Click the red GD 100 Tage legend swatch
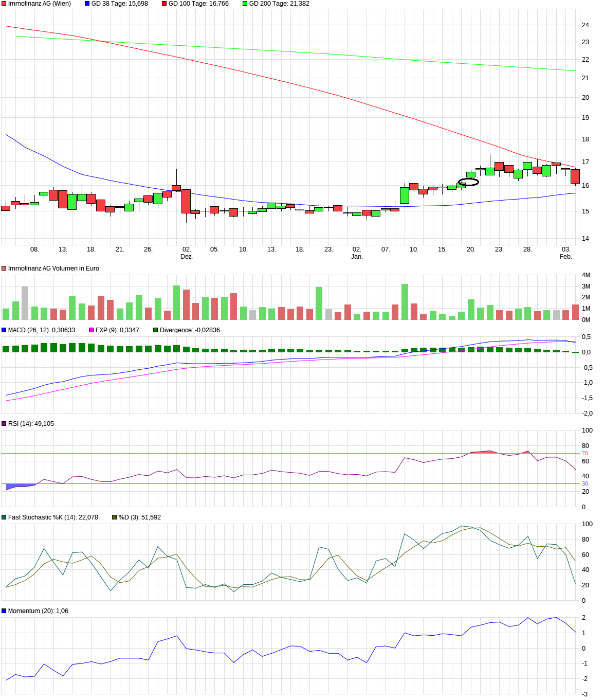Screen dimensions: 604x700 coord(164,4)
